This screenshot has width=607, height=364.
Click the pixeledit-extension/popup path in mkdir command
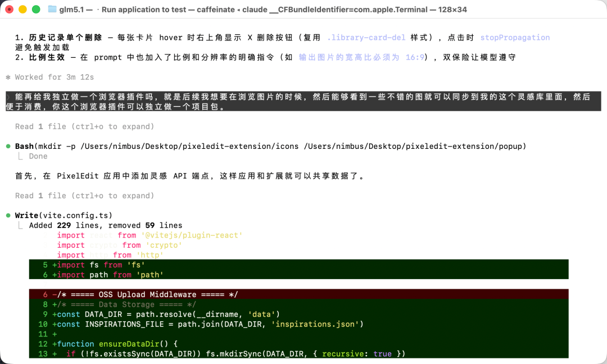413,146
